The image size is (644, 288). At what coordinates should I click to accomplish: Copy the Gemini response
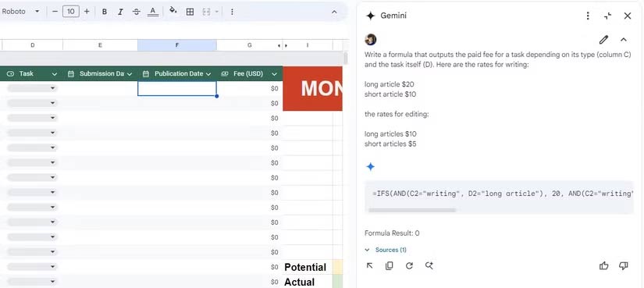coord(389,266)
